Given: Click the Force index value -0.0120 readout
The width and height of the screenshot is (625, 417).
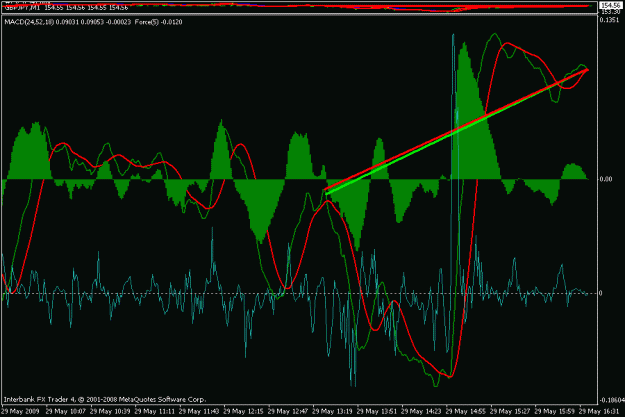Looking at the screenshot, I should tap(169, 22).
